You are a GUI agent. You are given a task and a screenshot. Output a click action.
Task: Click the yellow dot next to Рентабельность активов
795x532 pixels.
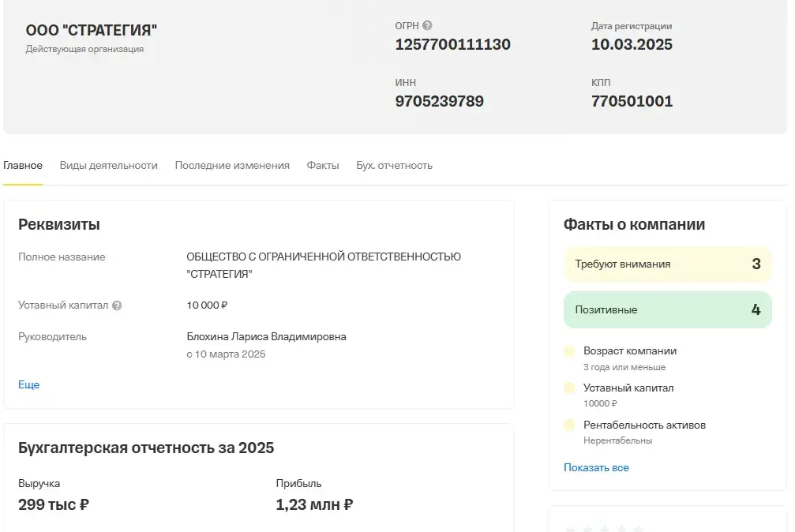click(569, 425)
